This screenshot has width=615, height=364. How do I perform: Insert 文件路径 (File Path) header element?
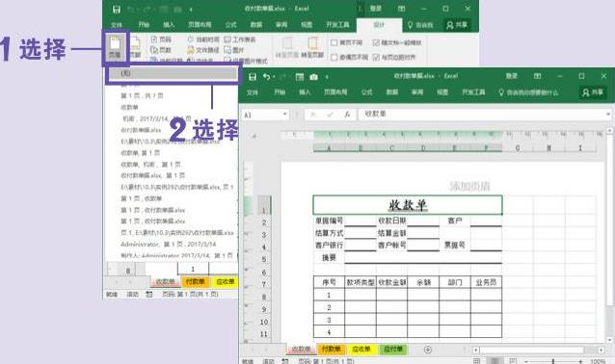(202, 50)
